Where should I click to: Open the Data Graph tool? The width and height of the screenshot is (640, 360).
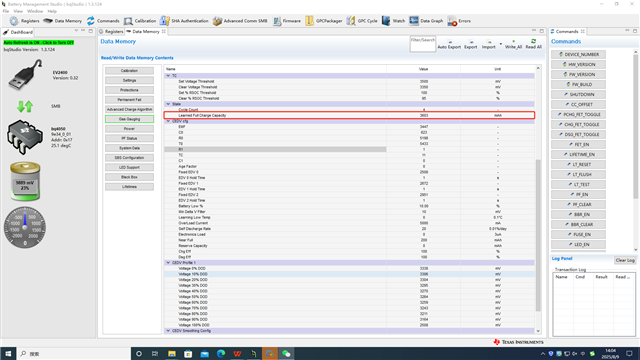click(426, 21)
